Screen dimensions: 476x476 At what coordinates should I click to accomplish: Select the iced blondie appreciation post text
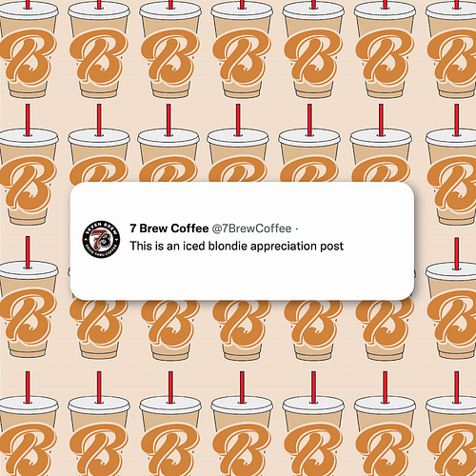tap(237, 246)
